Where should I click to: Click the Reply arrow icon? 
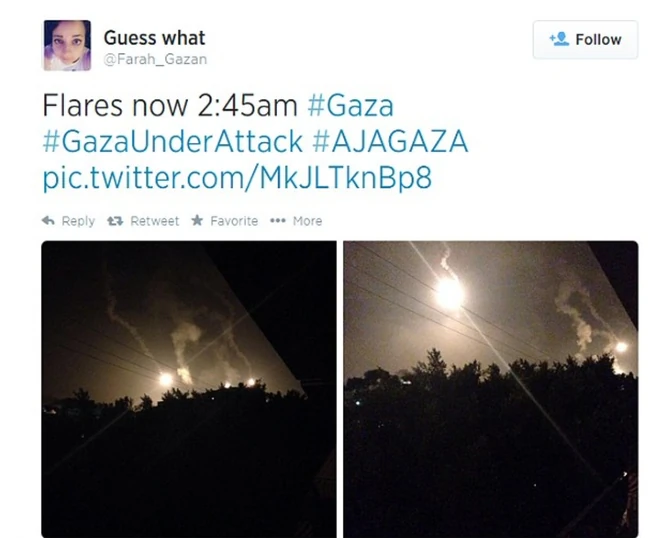(48, 220)
